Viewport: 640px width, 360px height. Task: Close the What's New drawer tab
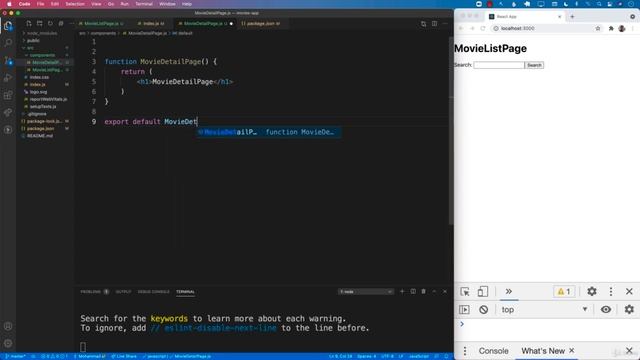(572, 350)
